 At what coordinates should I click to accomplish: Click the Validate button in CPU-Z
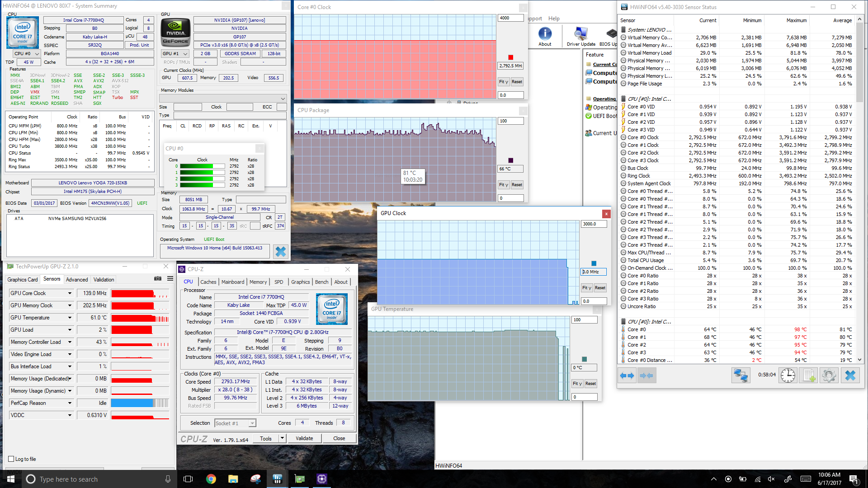[304, 438]
